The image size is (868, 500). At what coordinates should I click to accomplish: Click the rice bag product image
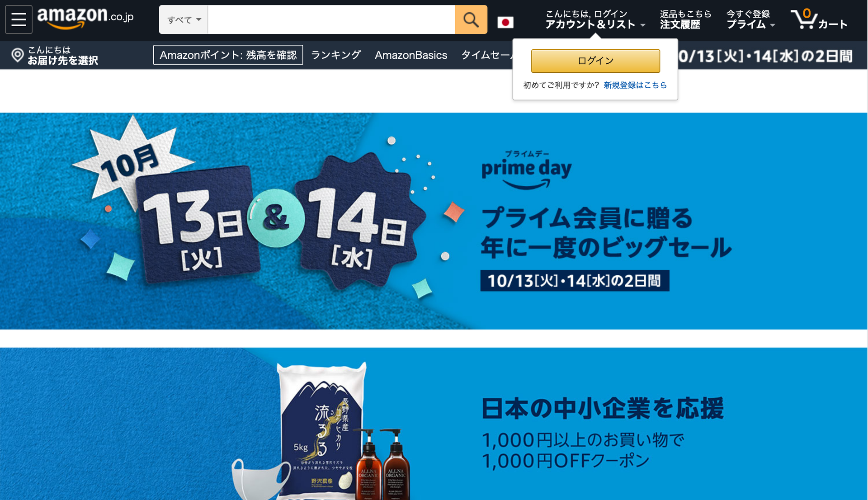(x=321, y=432)
